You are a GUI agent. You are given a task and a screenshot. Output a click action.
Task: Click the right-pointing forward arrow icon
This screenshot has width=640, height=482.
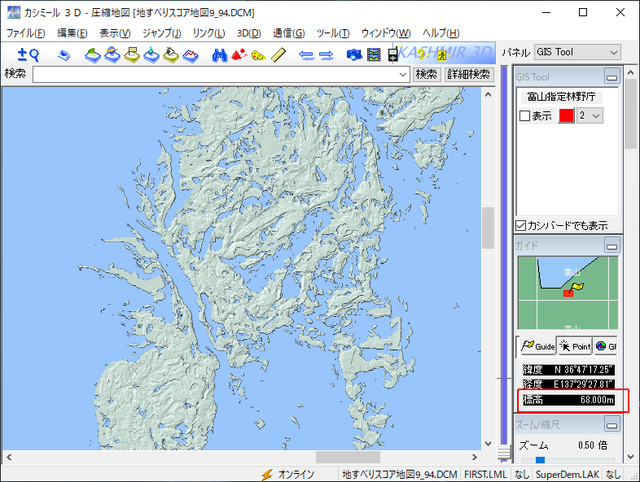(x=326, y=55)
